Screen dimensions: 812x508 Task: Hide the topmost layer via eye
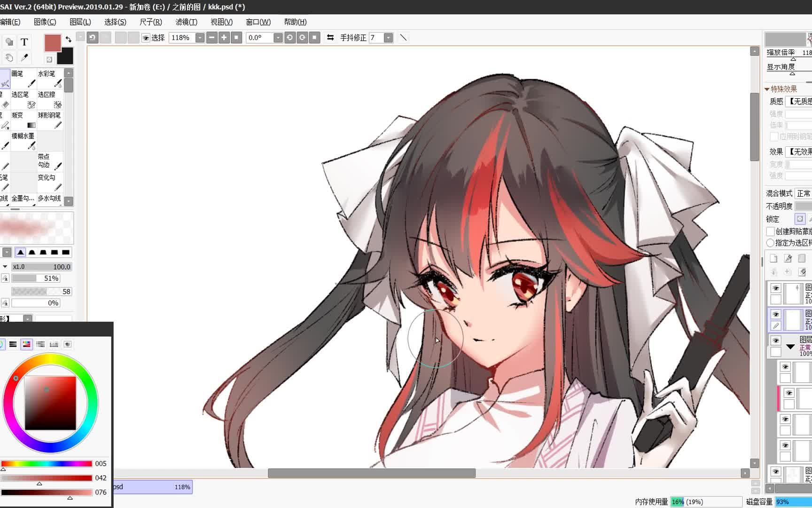tap(776, 288)
